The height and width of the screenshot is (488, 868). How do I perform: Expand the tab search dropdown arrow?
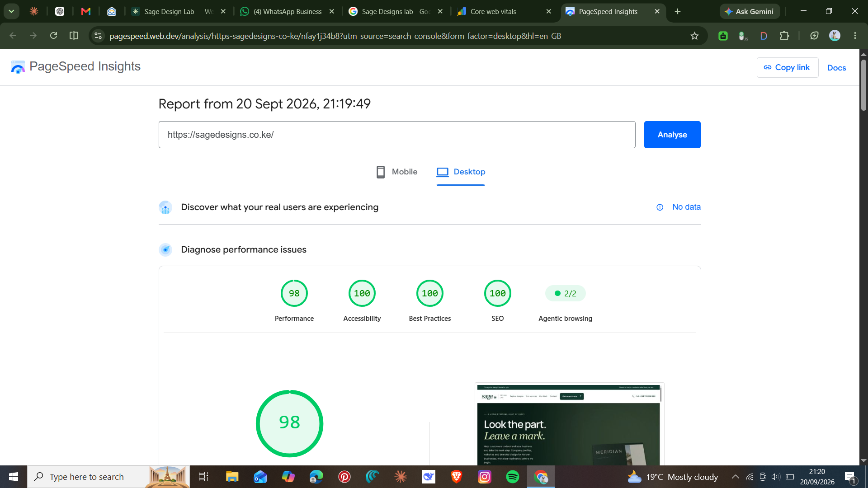click(x=11, y=11)
